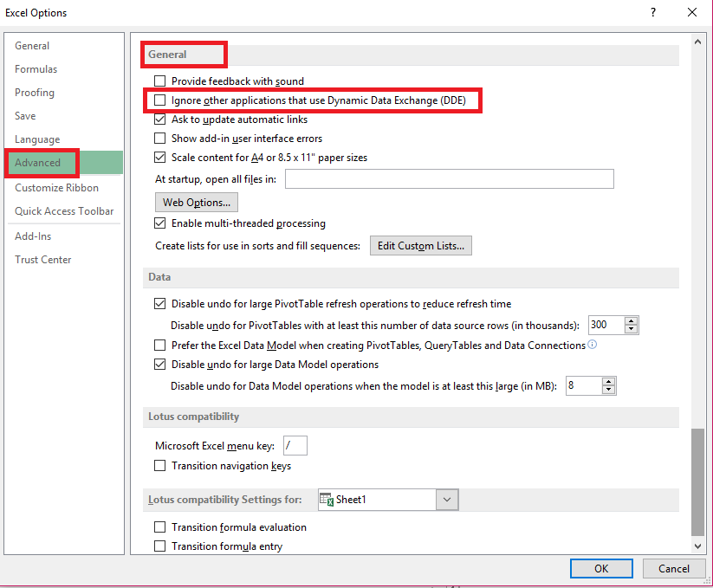Check Prefer the Excel Data Model option
Image resolution: width=713 pixels, height=588 pixels.
click(159, 346)
